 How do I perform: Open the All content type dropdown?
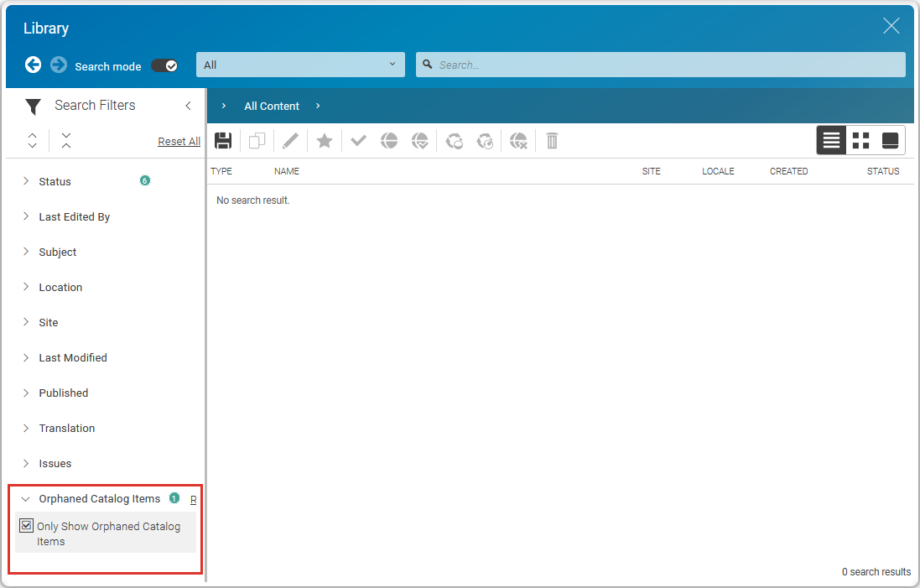tap(300, 65)
